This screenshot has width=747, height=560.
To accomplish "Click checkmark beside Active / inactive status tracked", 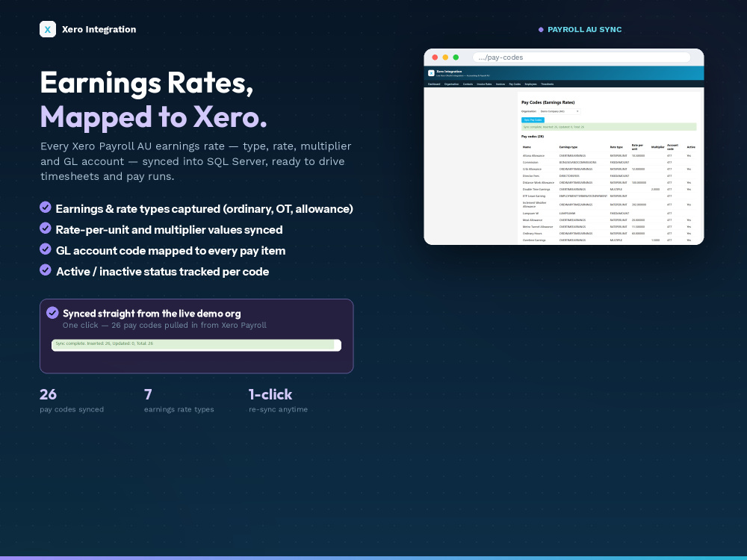I will [x=46, y=270].
